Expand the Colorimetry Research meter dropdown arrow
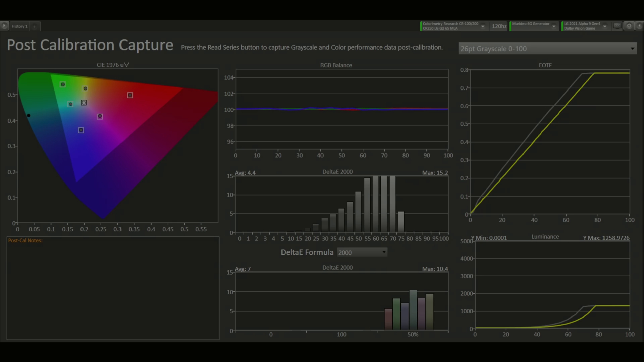 (x=483, y=26)
